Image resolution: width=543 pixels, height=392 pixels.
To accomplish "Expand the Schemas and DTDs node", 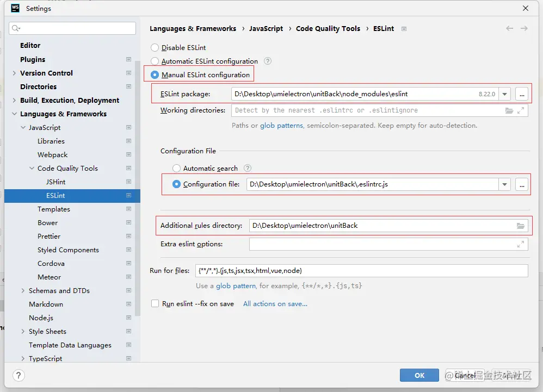I will coord(23,291).
